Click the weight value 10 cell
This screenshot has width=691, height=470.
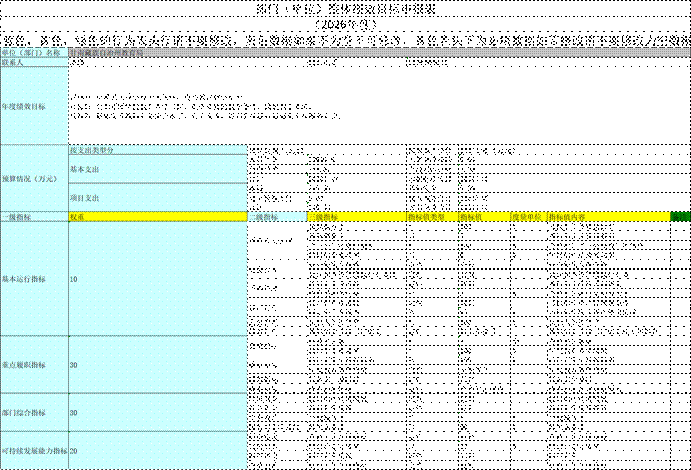click(x=157, y=279)
